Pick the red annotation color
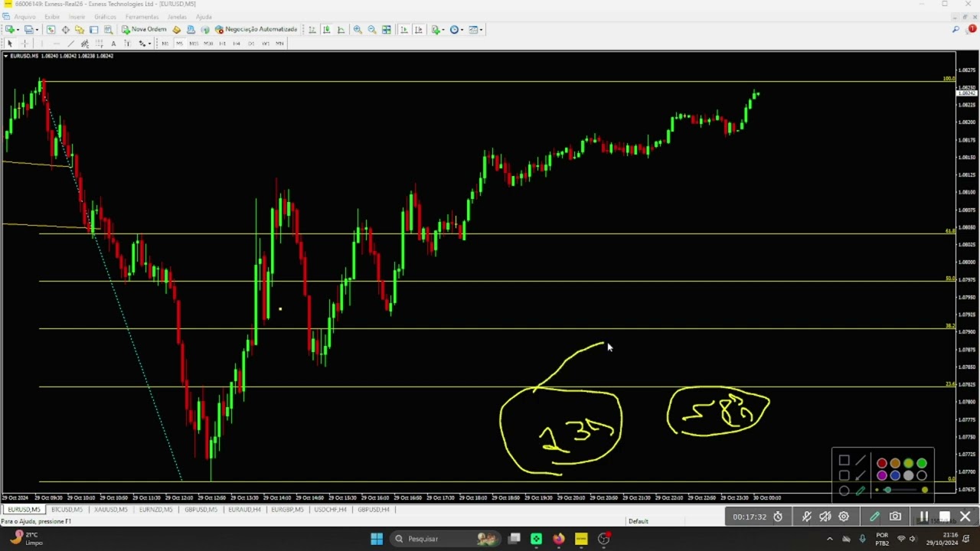 point(882,463)
